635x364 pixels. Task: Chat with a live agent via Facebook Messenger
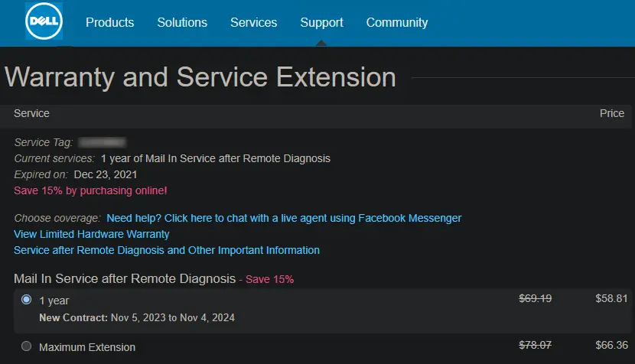tap(284, 218)
